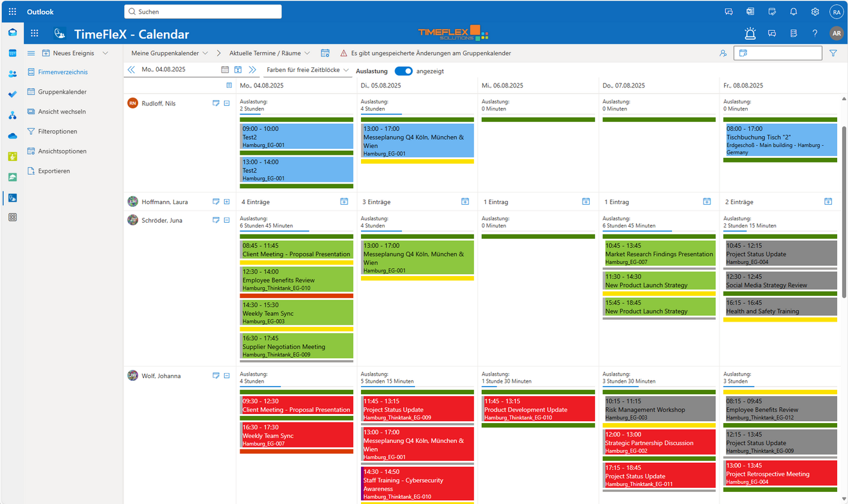The image size is (848, 504).
Task: Open Market Research Findings Presentation appointment
Action: point(659,254)
